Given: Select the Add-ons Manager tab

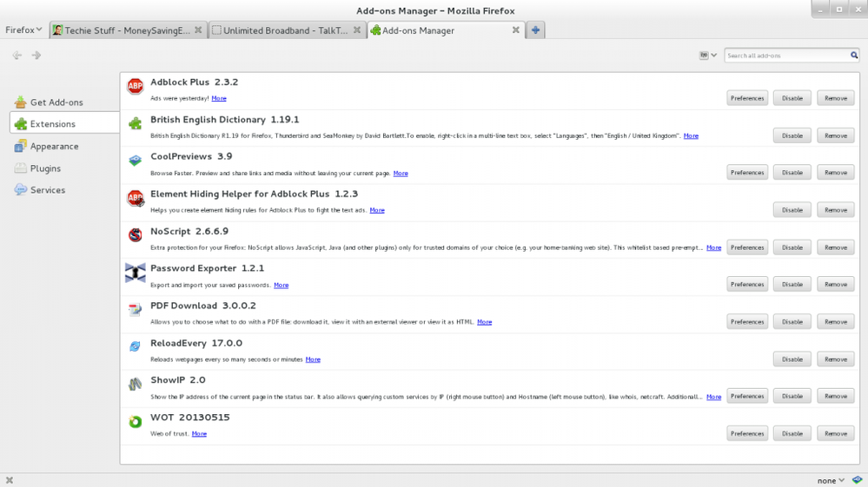Looking at the screenshot, I should tap(446, 30).
